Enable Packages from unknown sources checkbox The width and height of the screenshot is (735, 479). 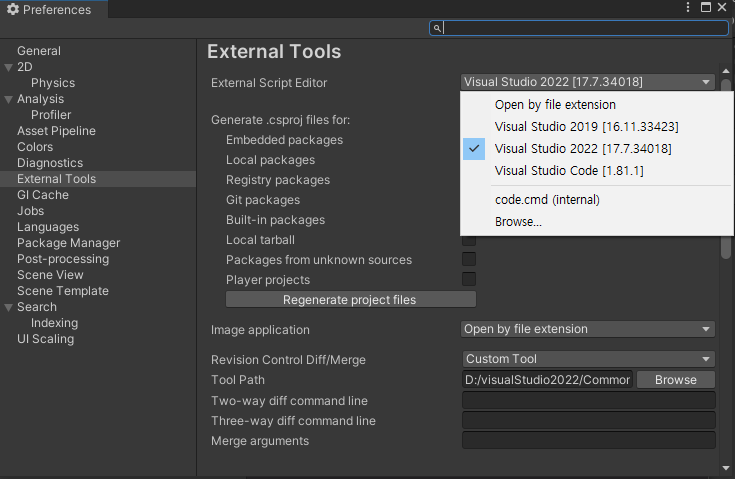coord(468,260)
